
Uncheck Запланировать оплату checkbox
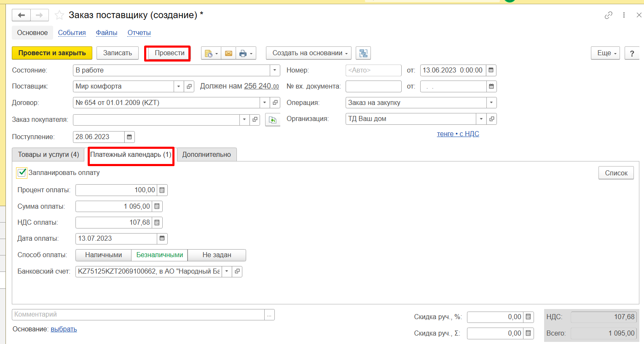[22, 172]
